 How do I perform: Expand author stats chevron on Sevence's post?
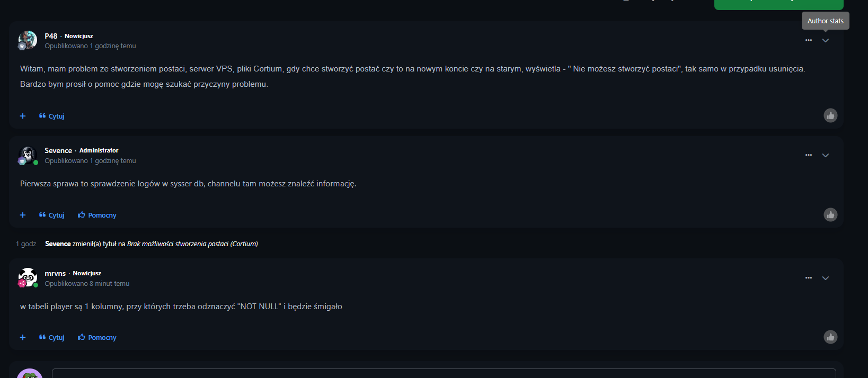826,155
